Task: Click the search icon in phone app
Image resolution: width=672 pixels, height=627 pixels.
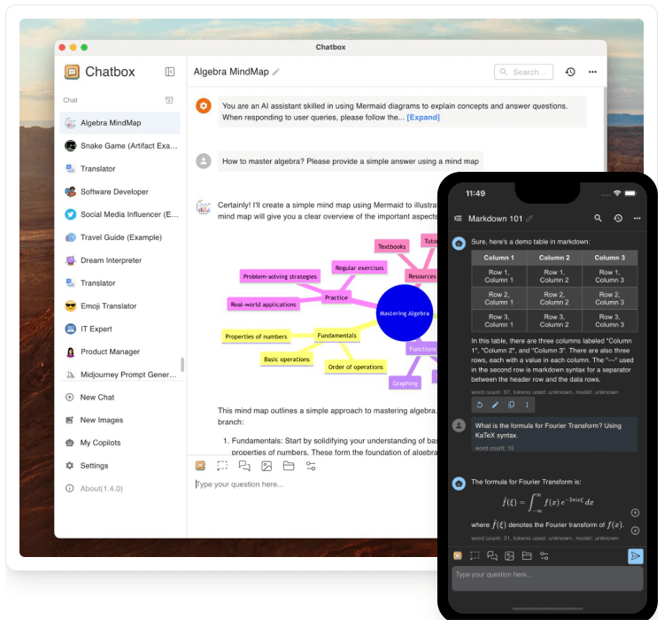Action: 598,218
